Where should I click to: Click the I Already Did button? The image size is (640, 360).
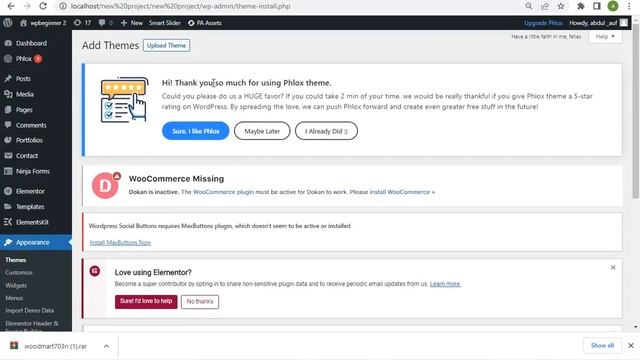point(326,131)
